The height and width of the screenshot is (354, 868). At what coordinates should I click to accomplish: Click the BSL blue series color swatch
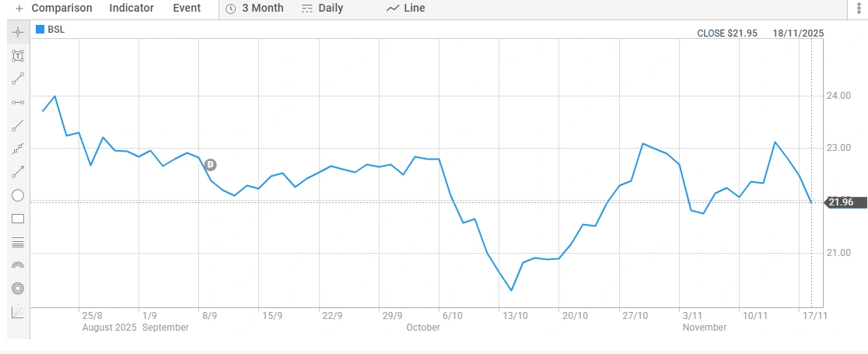(x=40, y=30)
